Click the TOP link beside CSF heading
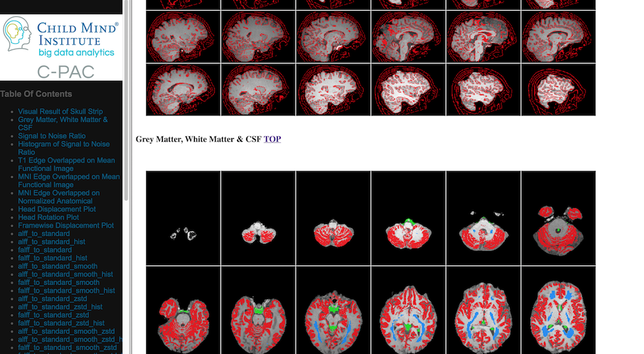This screenshot has width=644, height=354. 272,139
